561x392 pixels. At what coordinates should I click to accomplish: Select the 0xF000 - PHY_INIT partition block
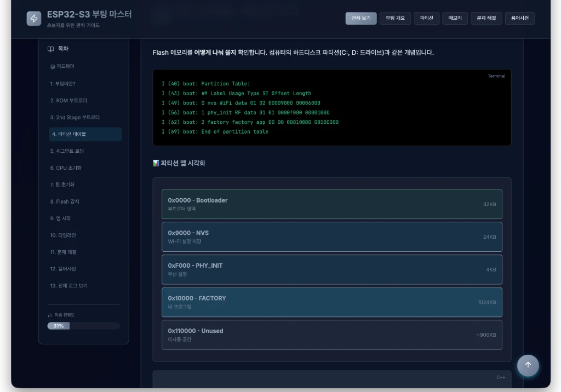click(331, 270)
